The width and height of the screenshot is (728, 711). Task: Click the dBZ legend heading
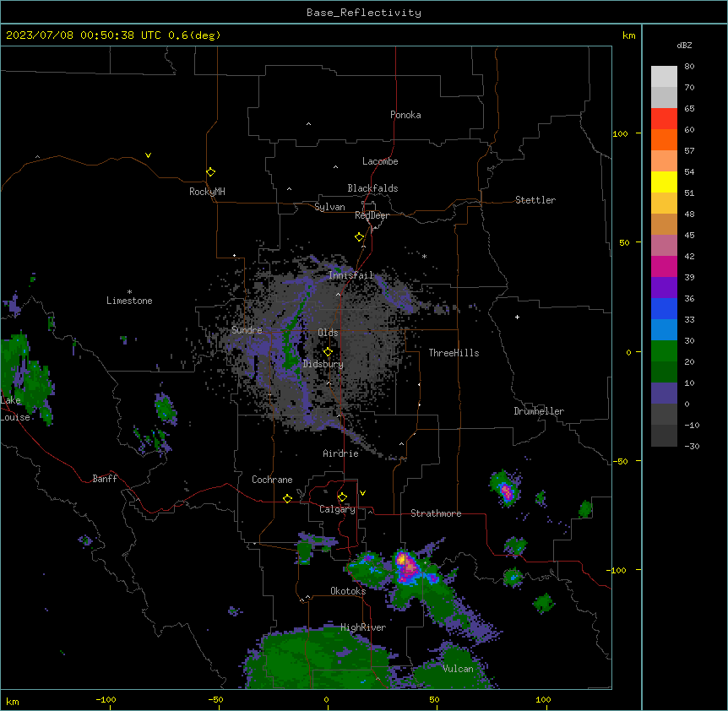684,46
